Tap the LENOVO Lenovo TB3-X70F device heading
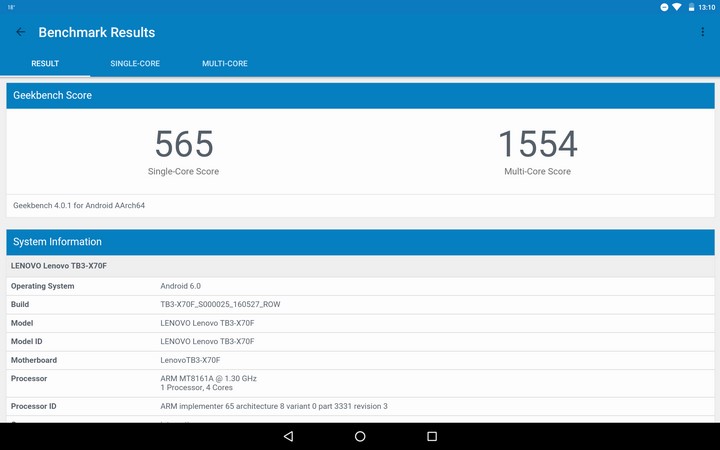 point(59,266)
